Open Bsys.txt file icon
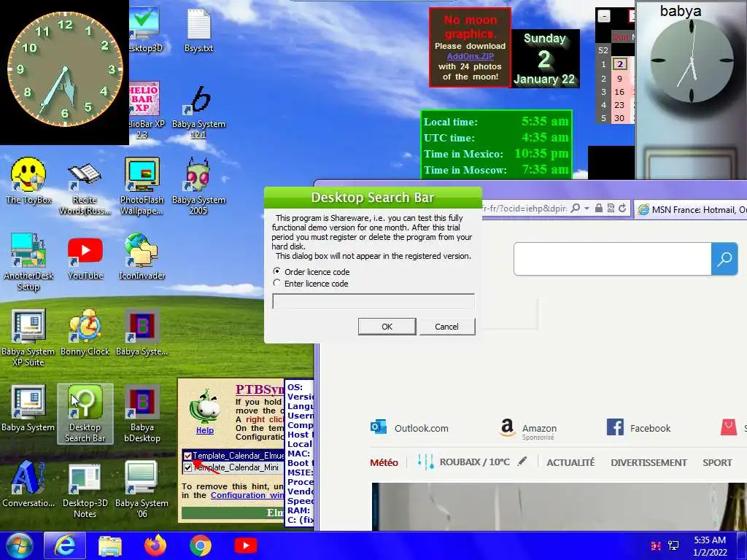The height and width of the screenshot is (560, 747). point(198,29)
